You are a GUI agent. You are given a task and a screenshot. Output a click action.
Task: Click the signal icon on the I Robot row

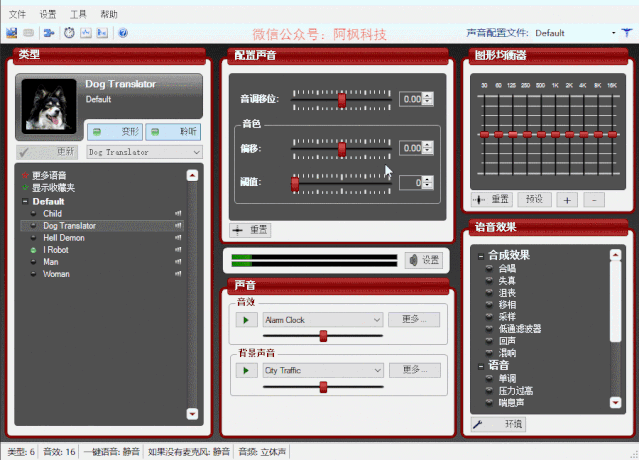click(x=178, y=250)
